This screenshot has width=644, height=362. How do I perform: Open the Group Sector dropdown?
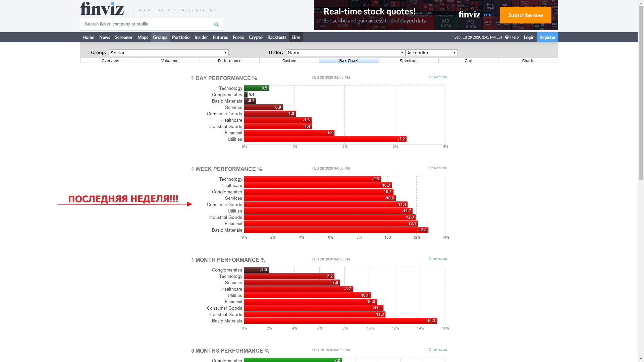pyautogui.click(x=169, y=53)
